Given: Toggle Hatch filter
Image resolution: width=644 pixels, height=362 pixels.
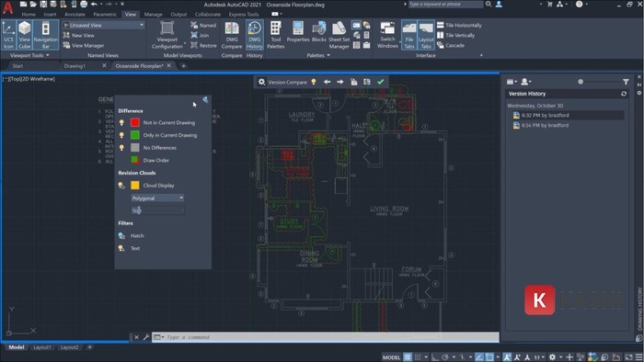Looking at the screenshot, I should click(x=121, y=236).
